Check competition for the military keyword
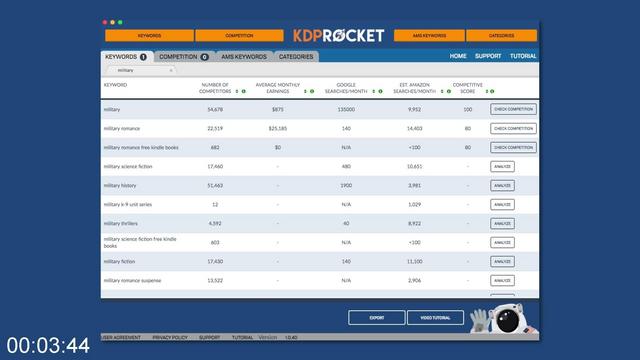 coord(513,109)
